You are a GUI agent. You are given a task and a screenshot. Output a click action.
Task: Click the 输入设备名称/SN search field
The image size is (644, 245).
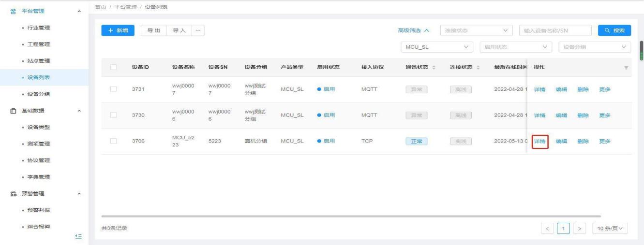pyautogui.click(x=554, y=30)
